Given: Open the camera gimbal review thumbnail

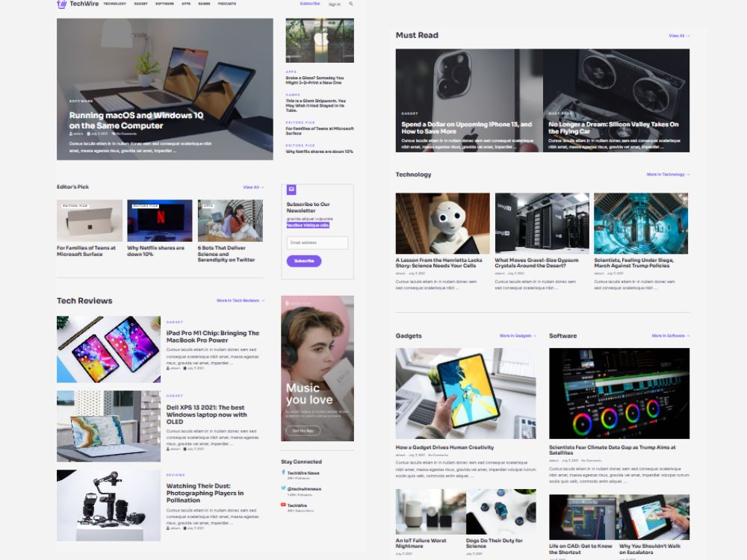Looking at the screenshot, I should coord(108,505).
